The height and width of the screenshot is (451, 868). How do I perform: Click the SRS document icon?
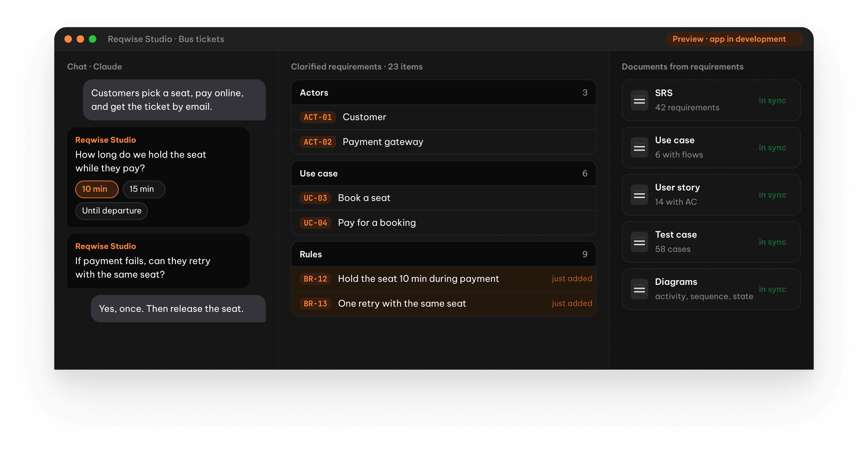(x=639, y=100)
